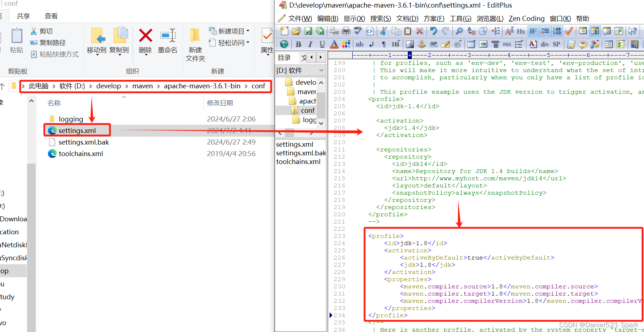
Task: Open the Zen Coding menu
Action: [526, 18]
